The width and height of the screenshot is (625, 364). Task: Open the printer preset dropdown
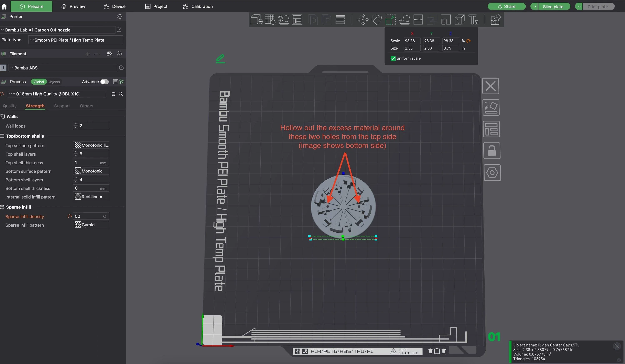click(x=58, y=30)
